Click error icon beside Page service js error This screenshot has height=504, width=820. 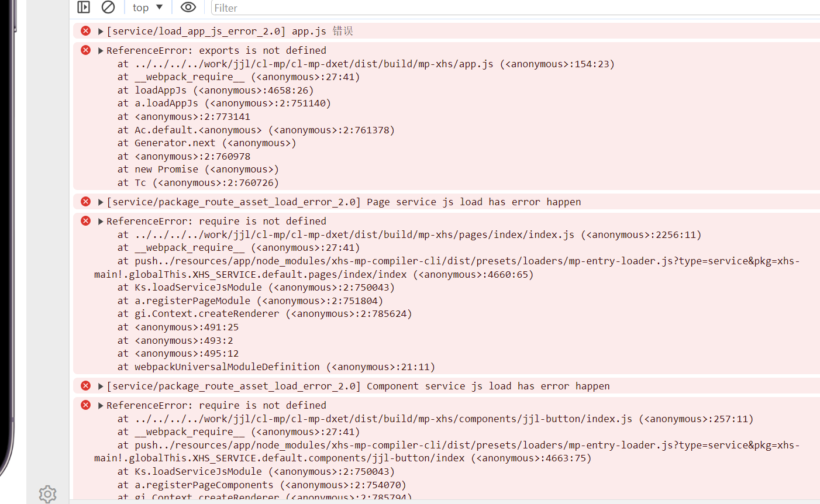(86, 202)
